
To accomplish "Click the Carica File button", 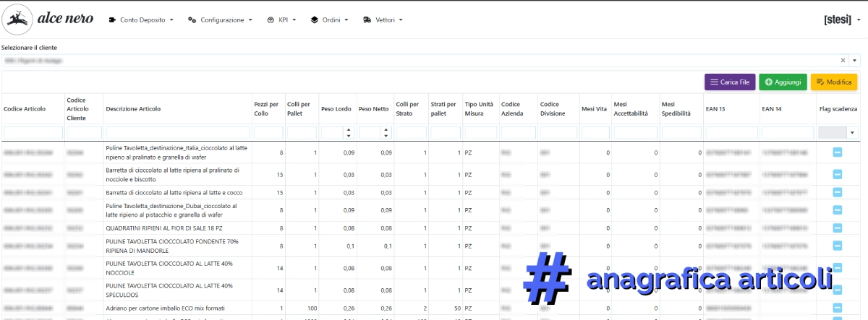I will tap(730, 82).
